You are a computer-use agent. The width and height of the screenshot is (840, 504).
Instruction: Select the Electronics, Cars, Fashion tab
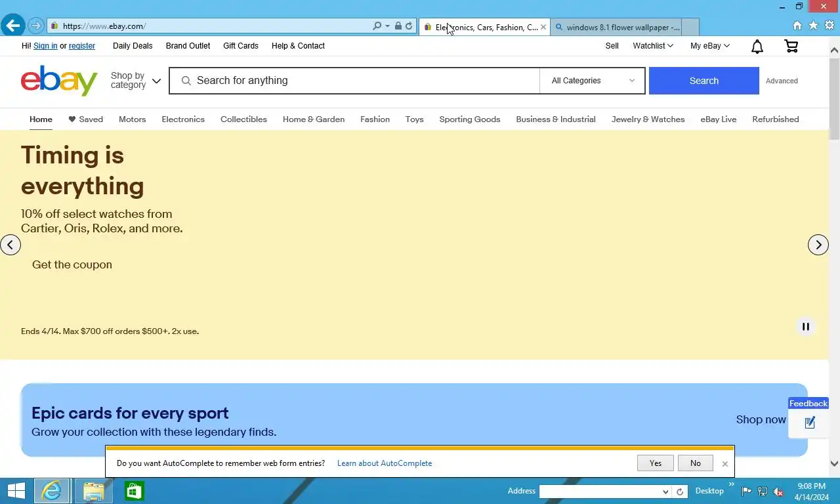coord(484,27)
